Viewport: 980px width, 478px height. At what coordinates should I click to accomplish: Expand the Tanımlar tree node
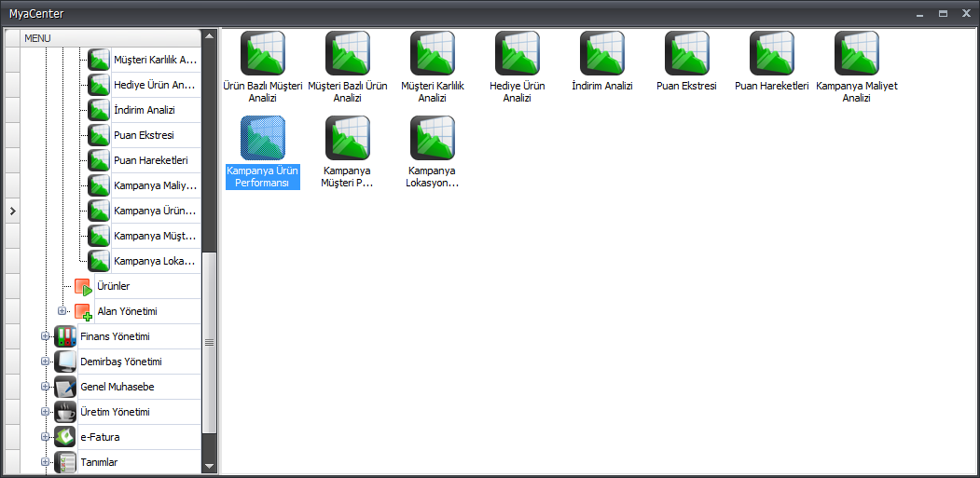45,462
